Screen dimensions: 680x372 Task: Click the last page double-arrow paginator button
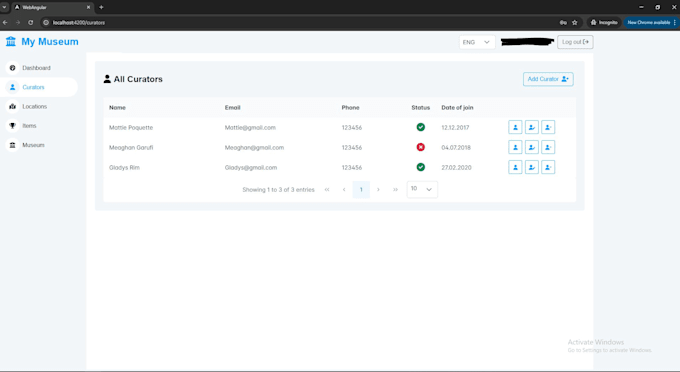395,189
